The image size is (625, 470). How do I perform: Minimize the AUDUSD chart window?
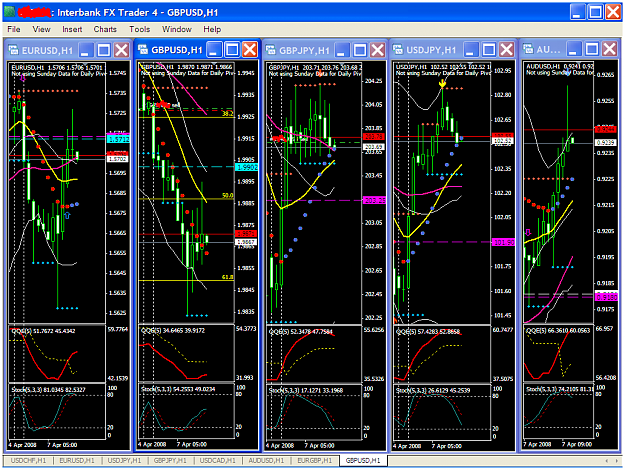click(574, 49)
